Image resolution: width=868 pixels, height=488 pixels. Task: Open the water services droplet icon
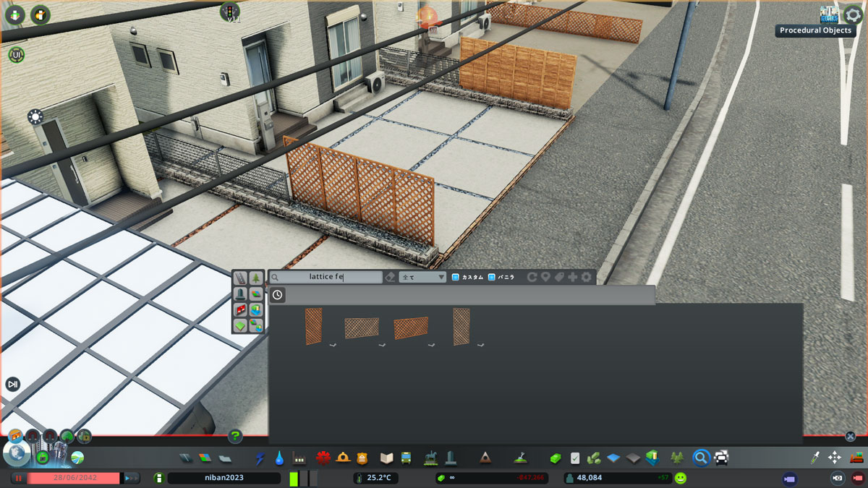pos(279,457)
